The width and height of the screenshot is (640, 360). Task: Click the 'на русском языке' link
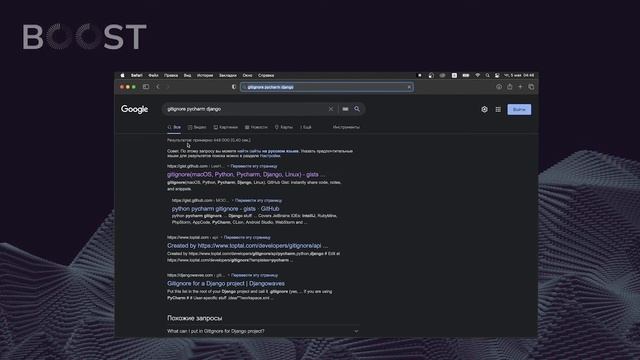[x=280, y=151]
